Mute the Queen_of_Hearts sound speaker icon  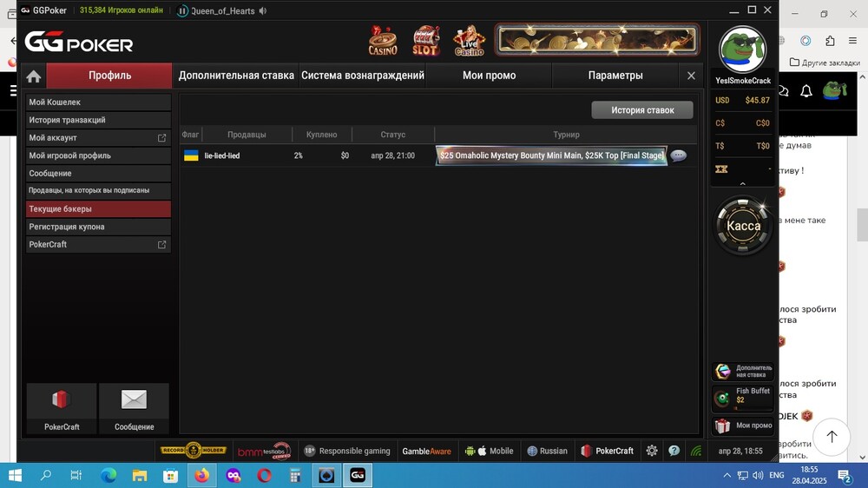click(x=263, y=10)
